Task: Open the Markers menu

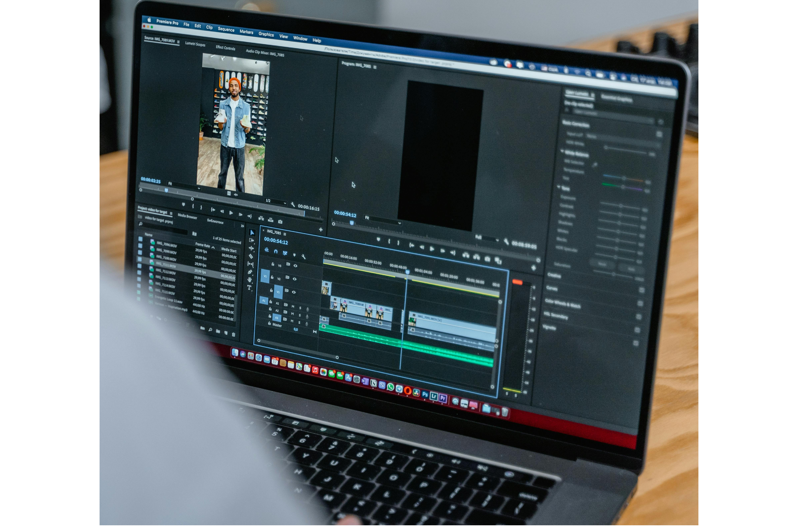Action: click(246, 32)
